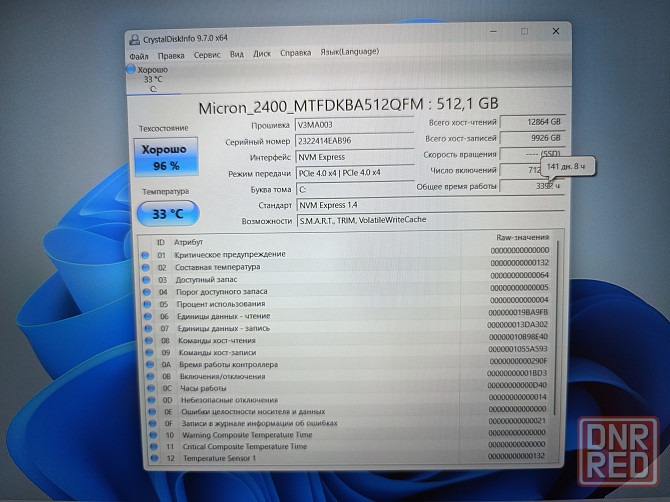Open the Справка menu
Image resolution: width=670 pixels, height=502 pixels.
click(295, 55)
